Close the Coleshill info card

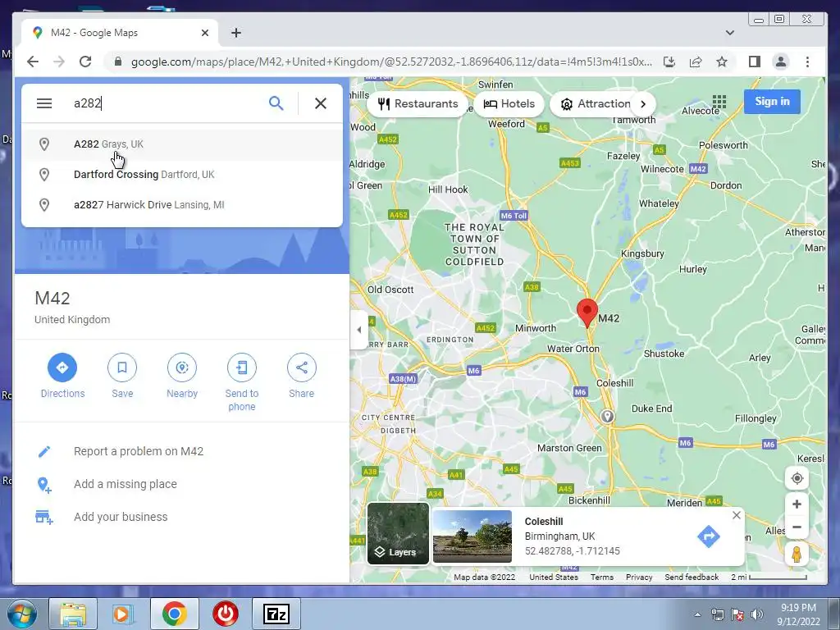(x=737, y=515)
